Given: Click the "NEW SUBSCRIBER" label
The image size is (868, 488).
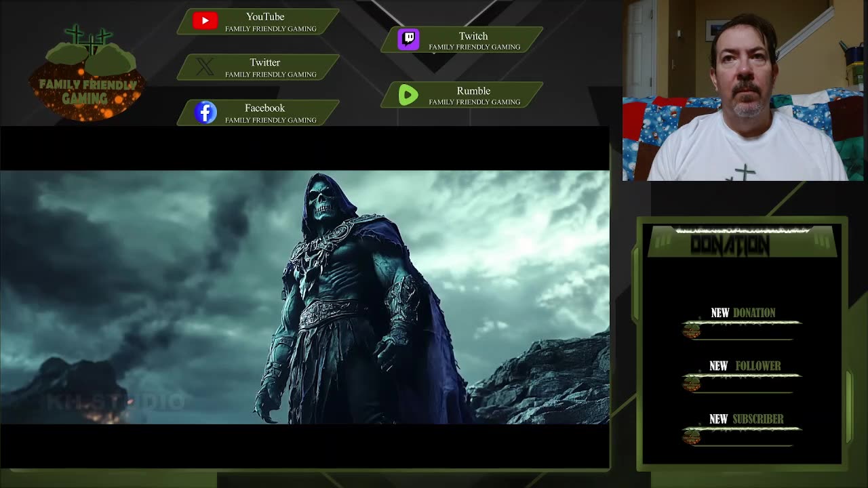Looking at the screenshot, I should (747, 420).
